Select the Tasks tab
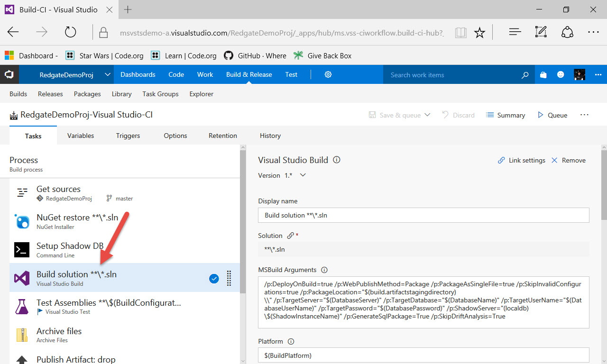This screenshot has width=607, height=364. coord(33,136)
